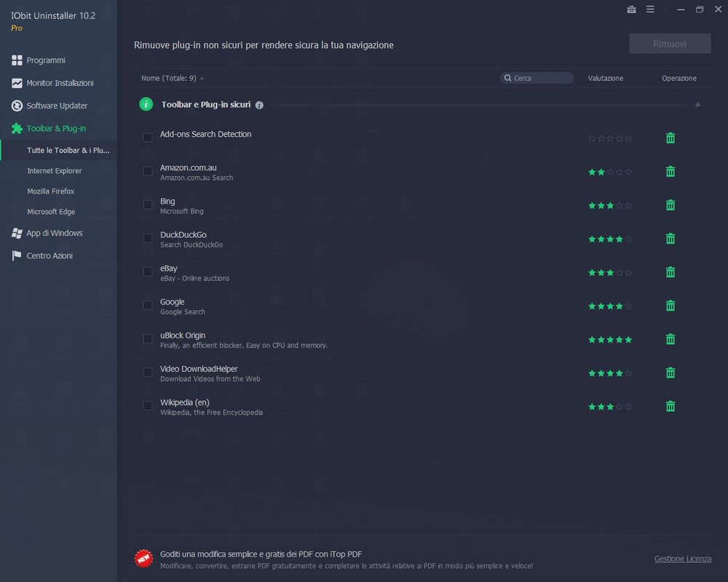Click the DuckDuckGo entry name
This screenshot has height=582, width=728.
click(x=183, y=234)
